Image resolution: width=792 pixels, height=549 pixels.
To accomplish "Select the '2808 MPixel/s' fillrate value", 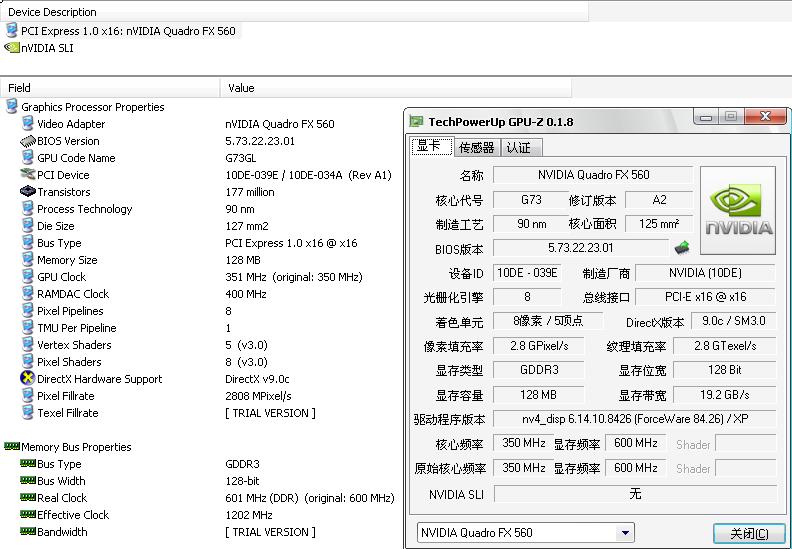I will (x=258, y=396).
